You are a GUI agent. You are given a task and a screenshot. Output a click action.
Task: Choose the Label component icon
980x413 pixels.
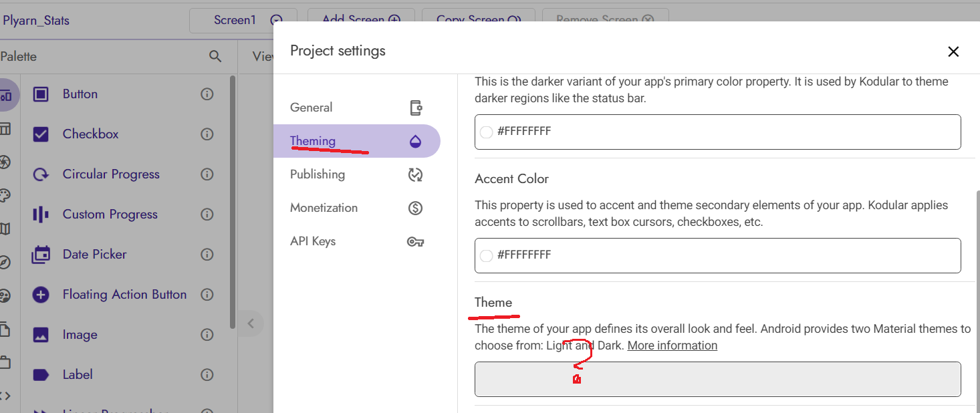41,375
